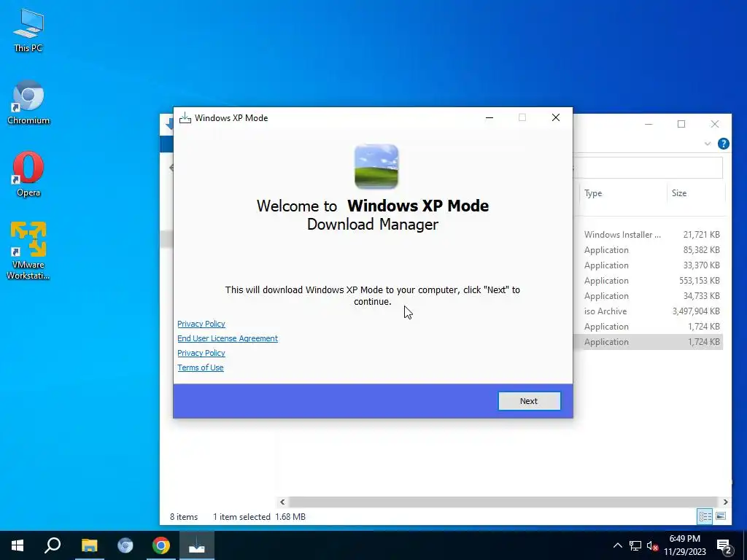The height and width of the screenshot is (560, 747).
Task: Minimize the File Explorer window
Action: point(649,124)
